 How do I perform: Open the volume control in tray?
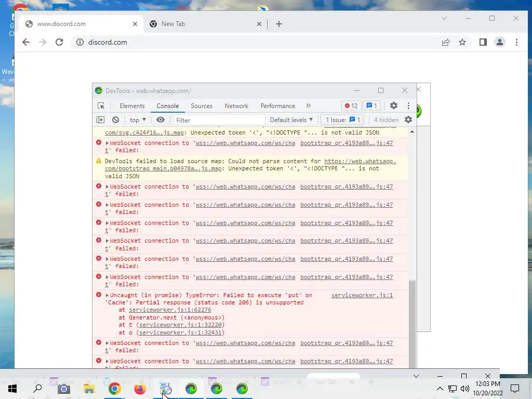click(465, 389)
